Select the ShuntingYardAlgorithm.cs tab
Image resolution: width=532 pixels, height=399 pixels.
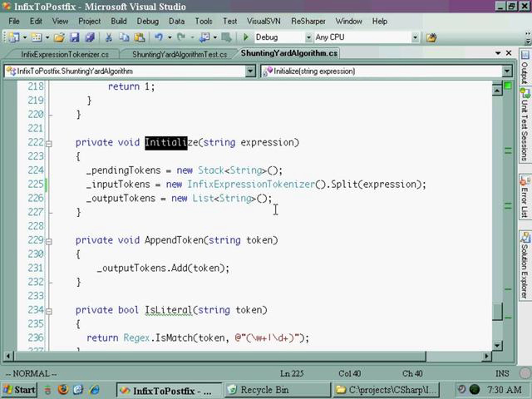(289, 53)
